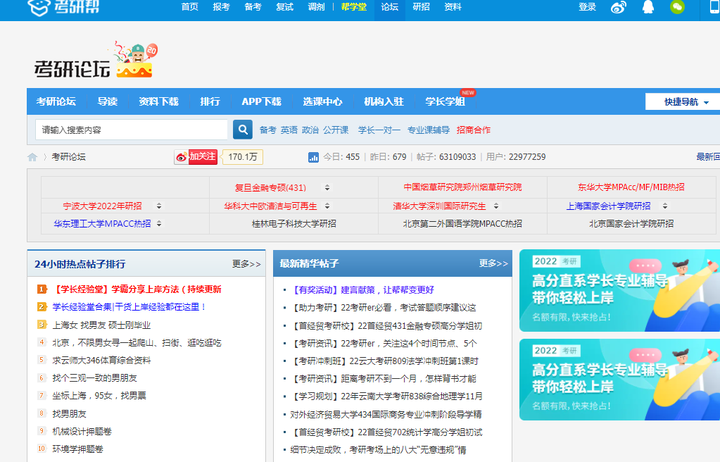Expand arrow beside 清华大学深圳国际研究生

click(496, 206)
